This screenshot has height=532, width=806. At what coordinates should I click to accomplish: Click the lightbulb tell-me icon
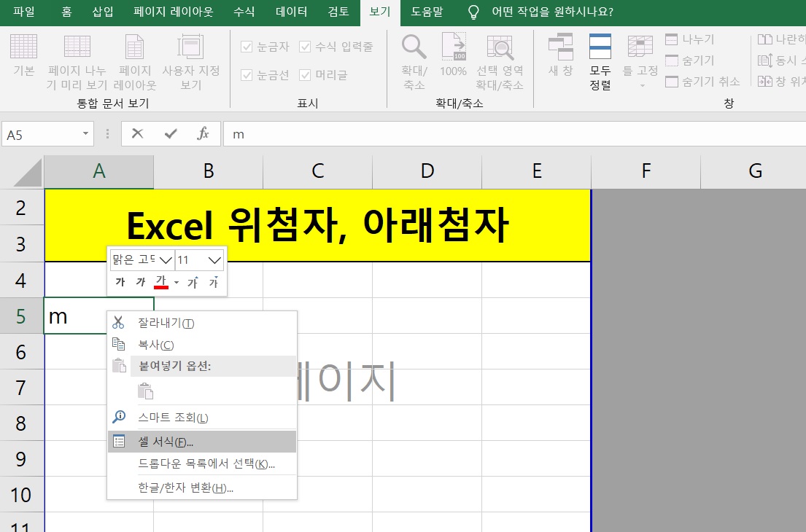pos(473,12)
